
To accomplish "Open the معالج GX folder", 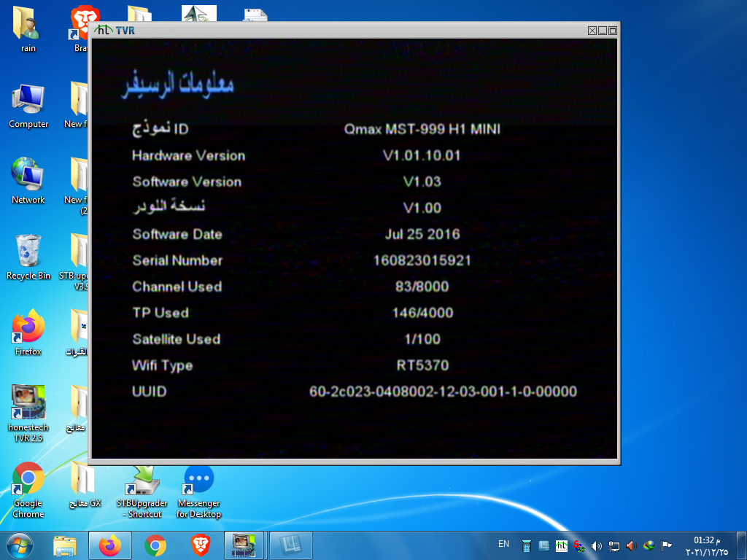I will (x=85, y=484).
